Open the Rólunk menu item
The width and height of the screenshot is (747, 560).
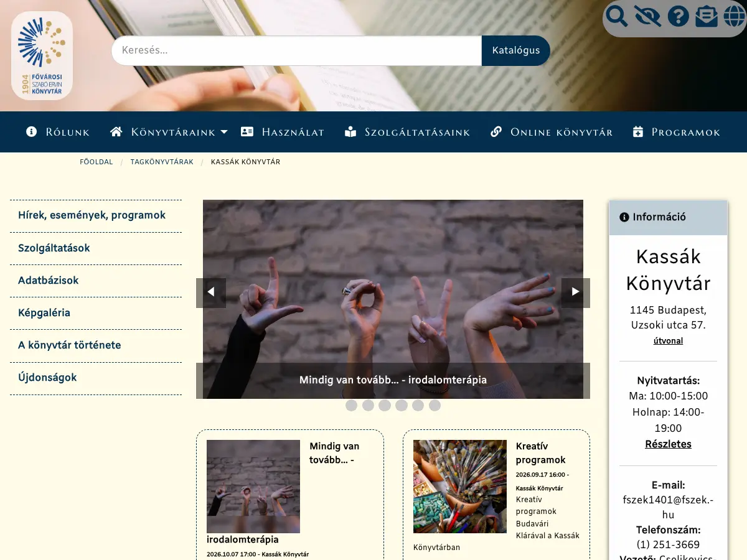click(58, 132)
